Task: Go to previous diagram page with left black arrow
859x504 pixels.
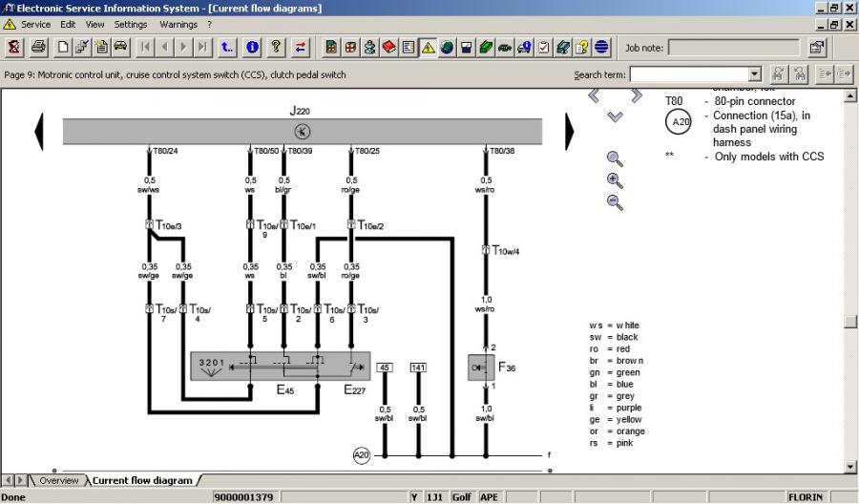Action: point(40,130)
